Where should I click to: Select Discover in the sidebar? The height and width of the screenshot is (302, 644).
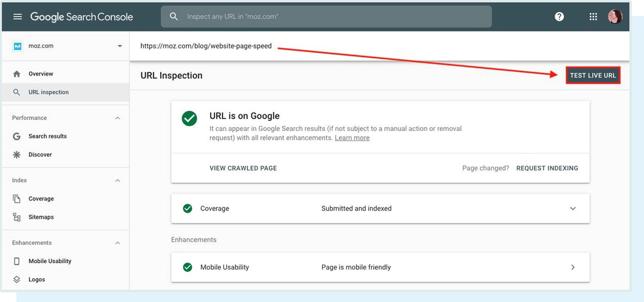[40, 154]
